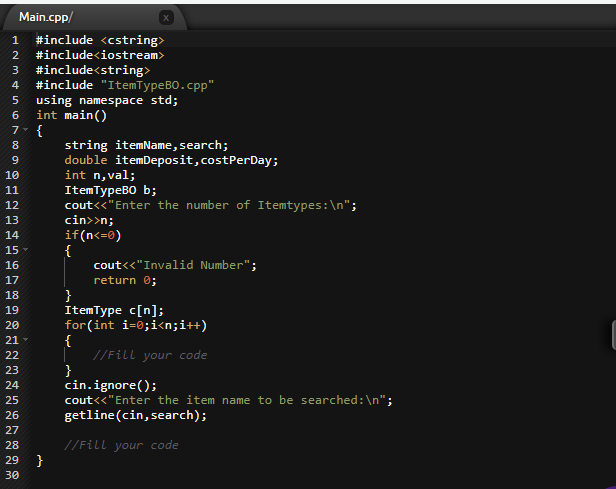Viewport: 616px width, 489px height.
Task: Click line number 30 in the gutter
Action: point(12,475)
